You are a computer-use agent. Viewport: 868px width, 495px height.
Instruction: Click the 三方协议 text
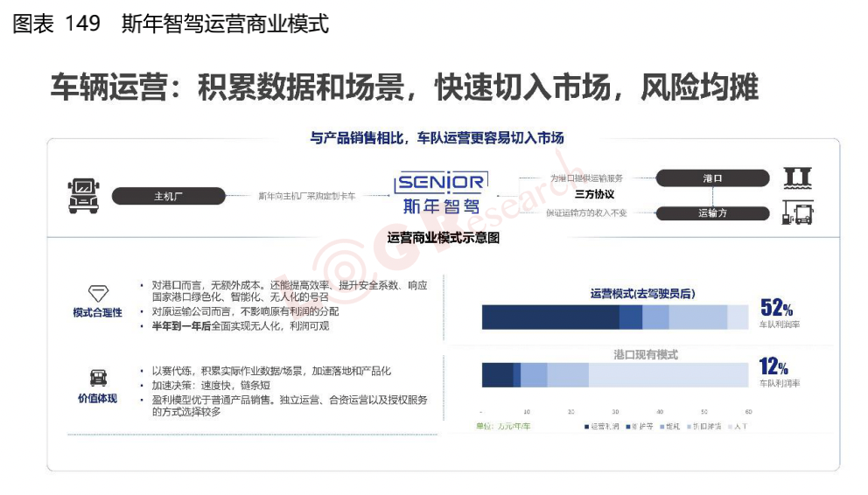point(594,194)
